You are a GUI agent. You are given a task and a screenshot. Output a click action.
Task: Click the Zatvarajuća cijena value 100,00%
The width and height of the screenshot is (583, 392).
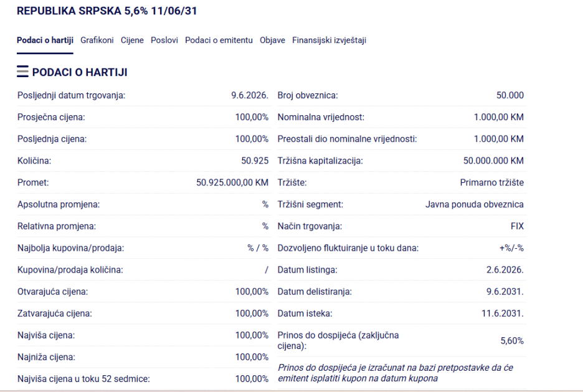click(x=252, y=314)
